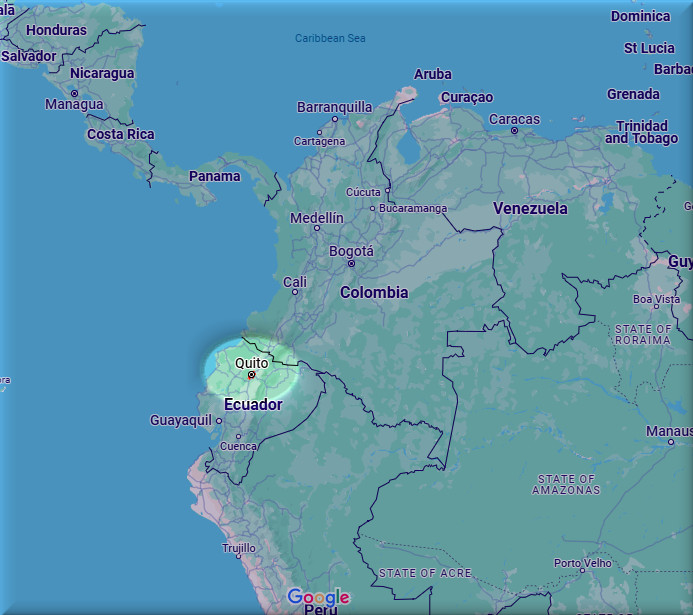This screenshot has height=615, width=693.
Task: Click the Ecuador country label
Action: (x=253, y=405)
